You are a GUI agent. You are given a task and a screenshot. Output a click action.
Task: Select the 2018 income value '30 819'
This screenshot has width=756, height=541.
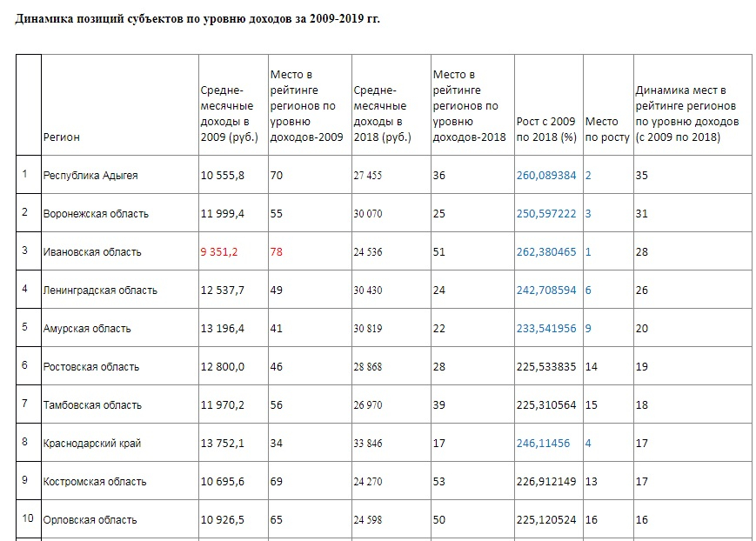(367, 329)
